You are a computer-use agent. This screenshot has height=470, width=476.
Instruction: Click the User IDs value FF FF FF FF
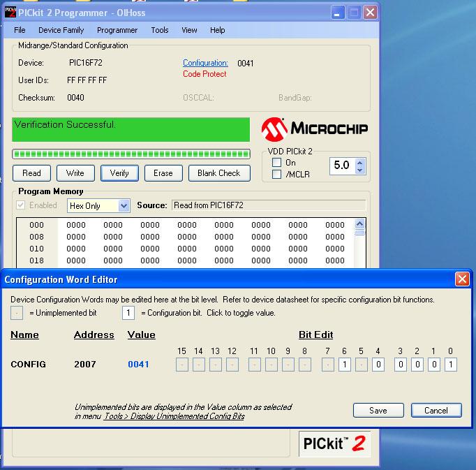tap(87, 80)
